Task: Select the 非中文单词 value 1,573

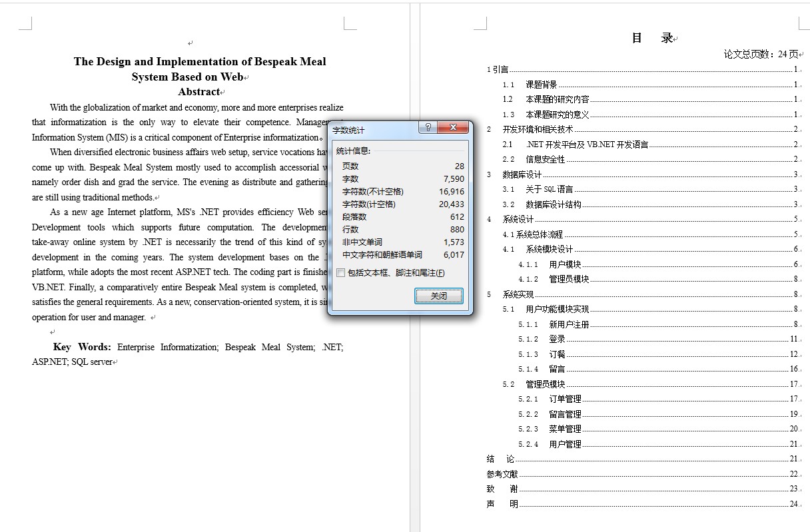Action: click(454, 242)
